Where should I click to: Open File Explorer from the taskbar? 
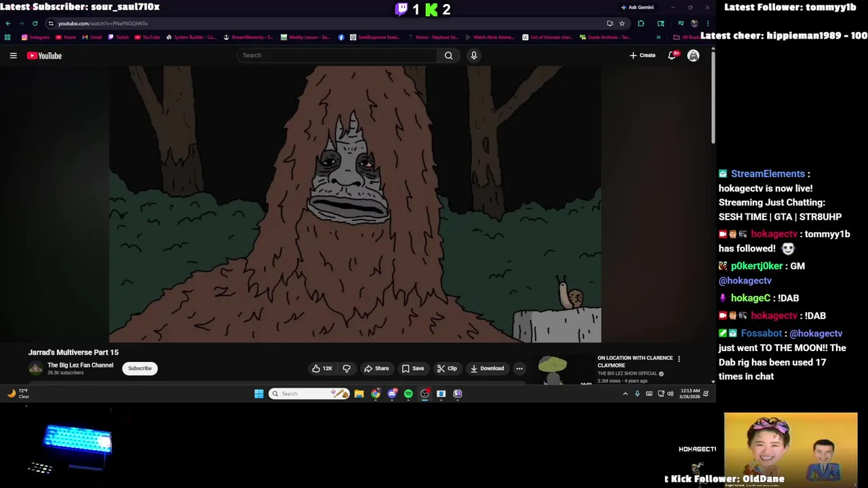[x=359, y=394]
